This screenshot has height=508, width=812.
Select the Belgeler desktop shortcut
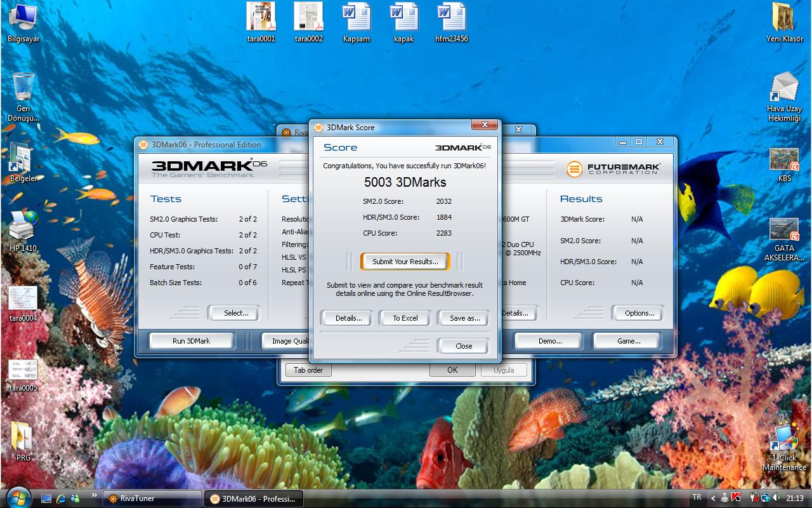click(23, 162)
